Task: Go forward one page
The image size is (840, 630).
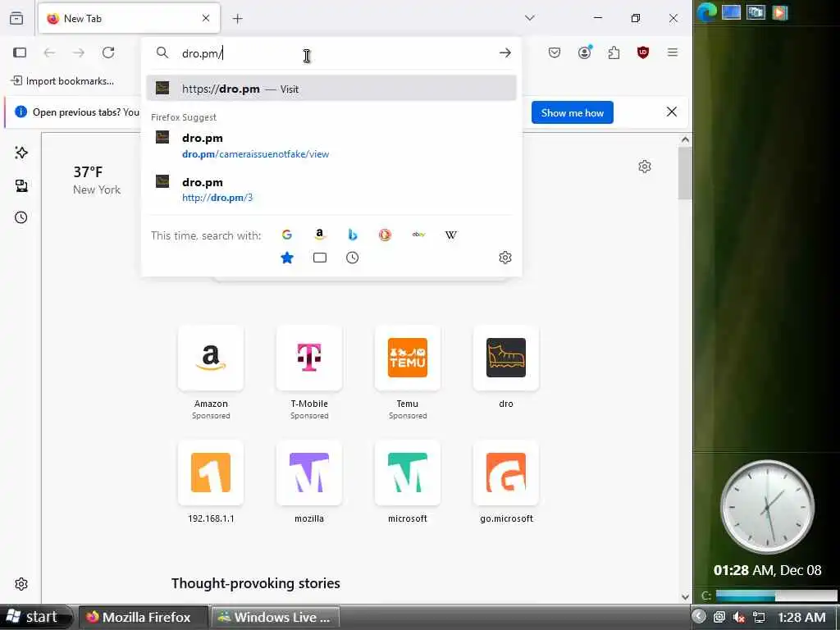Action: tap(79, 52)
